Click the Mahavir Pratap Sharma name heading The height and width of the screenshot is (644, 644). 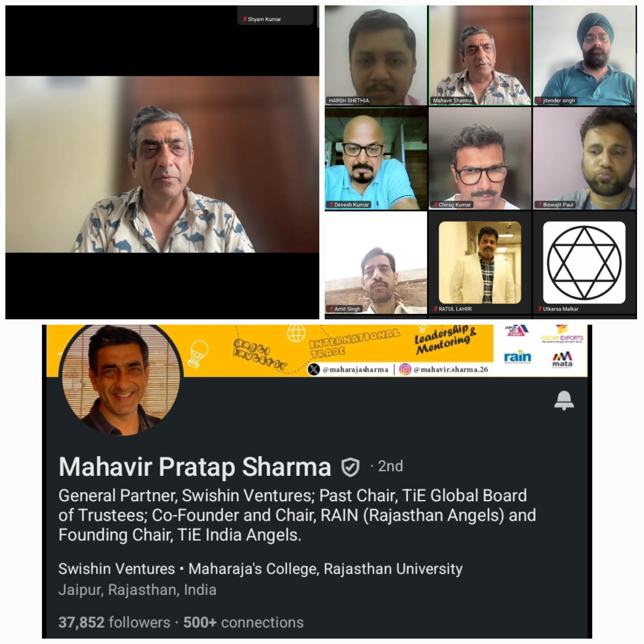click(x=195, y=467)
